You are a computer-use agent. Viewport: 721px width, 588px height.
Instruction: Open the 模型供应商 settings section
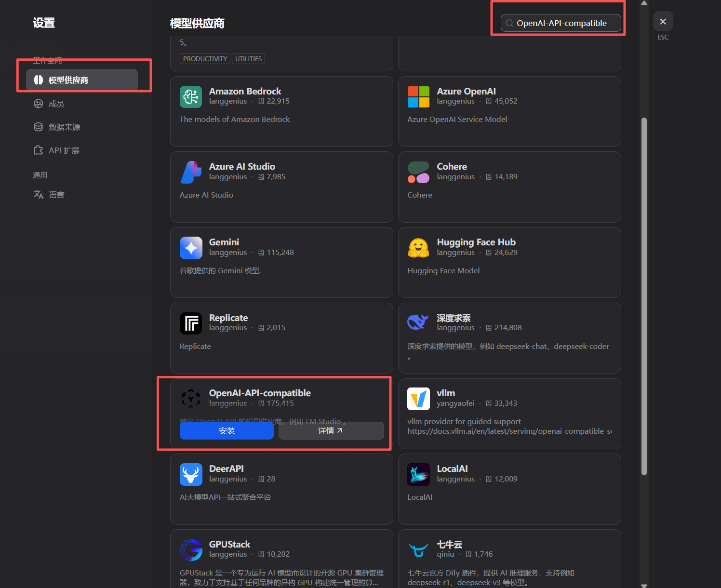[x=82, y=80]
